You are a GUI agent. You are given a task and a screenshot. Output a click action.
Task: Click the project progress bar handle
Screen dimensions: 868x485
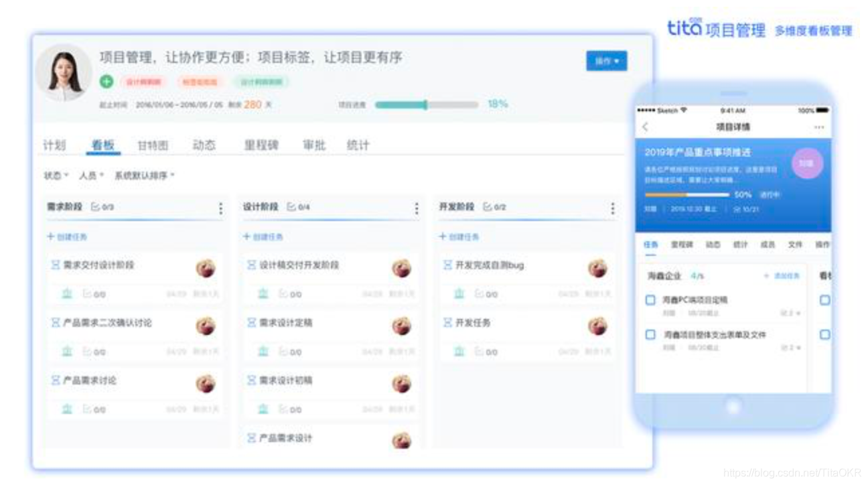tap(425, 105)
